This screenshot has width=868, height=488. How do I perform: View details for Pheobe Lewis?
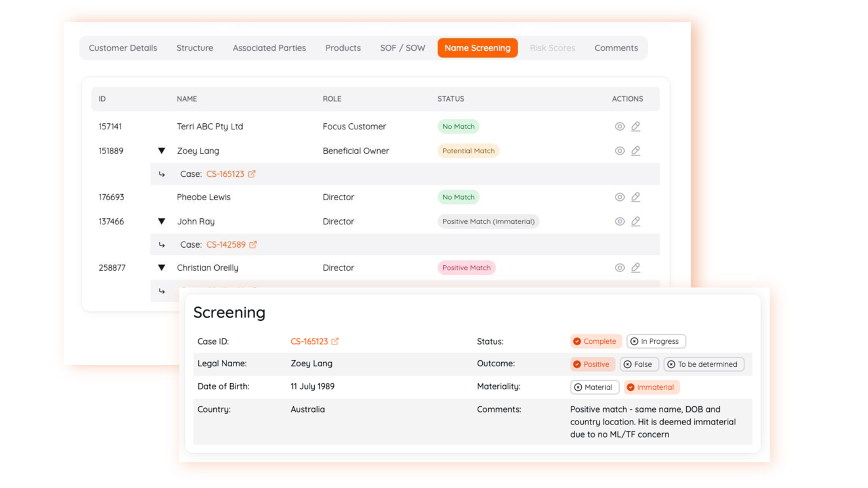click(619, 197)
